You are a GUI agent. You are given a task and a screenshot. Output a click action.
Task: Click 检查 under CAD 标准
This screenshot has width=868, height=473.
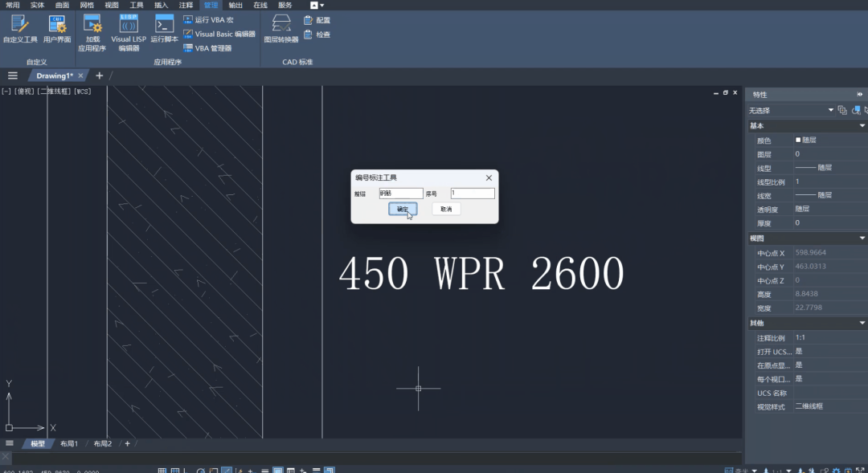(317, 35)
